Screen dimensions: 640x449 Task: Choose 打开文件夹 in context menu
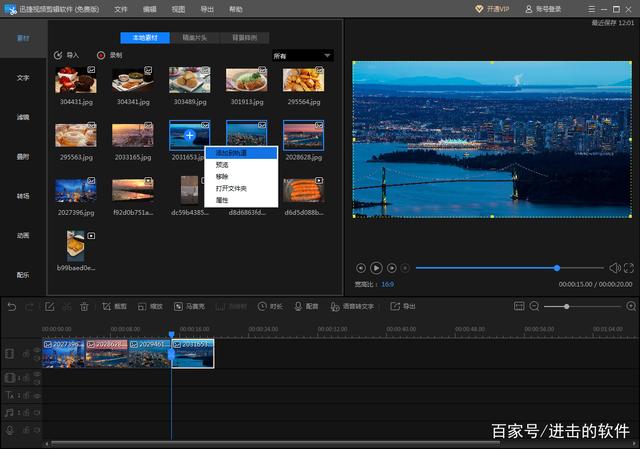pyautogui.click(x=241, y=189)
